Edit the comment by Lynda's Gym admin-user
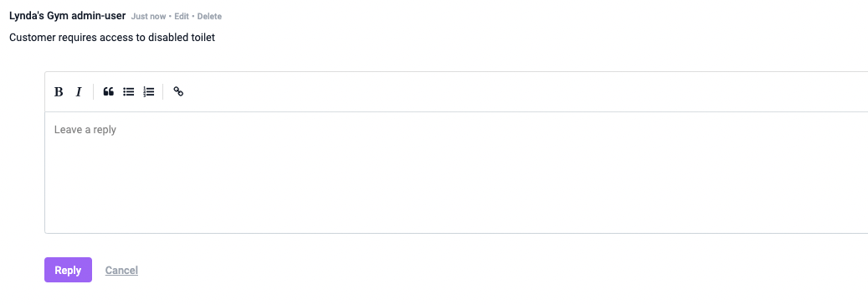This screenshot has width=868, height=305. [x=182, y=17]
